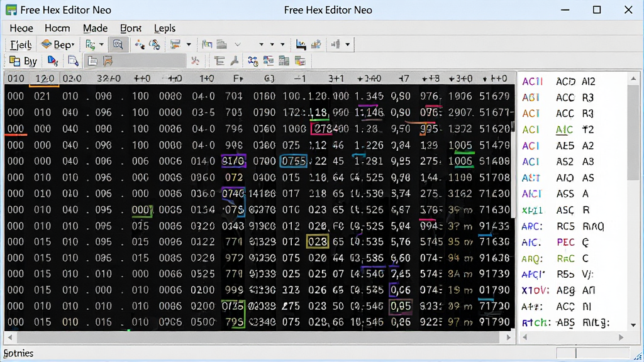Select the 1.345 cell in first row
644x362 pixels.
pos(369,96)
